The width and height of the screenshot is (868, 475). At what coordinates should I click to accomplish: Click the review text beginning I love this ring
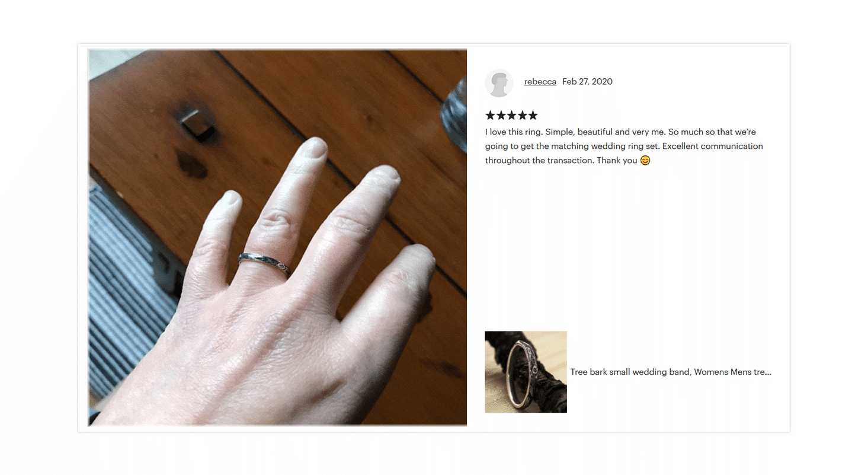click(x=624, y=146)
